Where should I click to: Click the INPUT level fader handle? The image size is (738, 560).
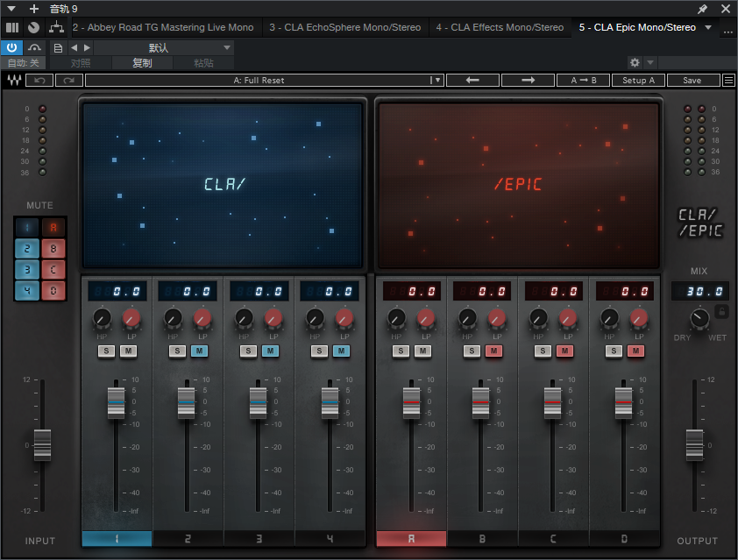[42, 444]
